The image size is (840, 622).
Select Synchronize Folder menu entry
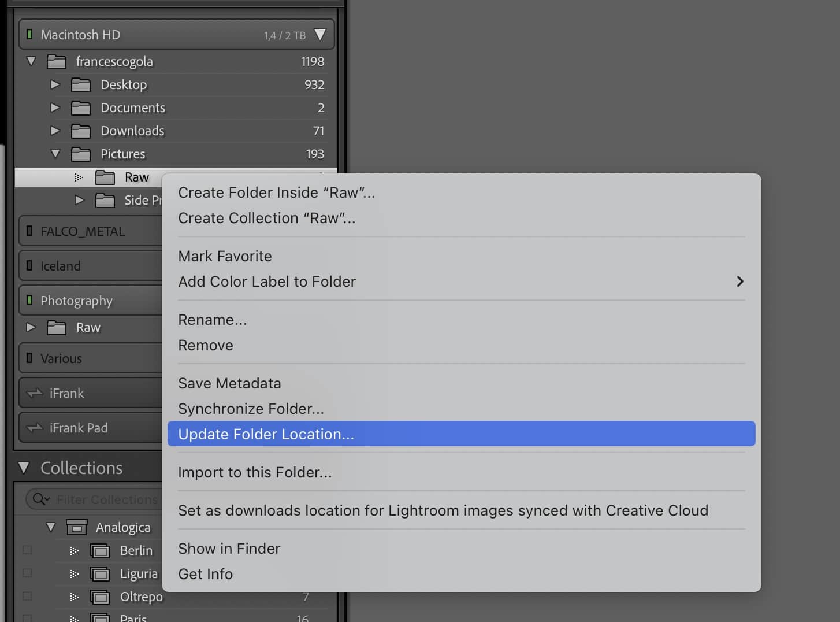pyautogui.click(x=251, y=409)
